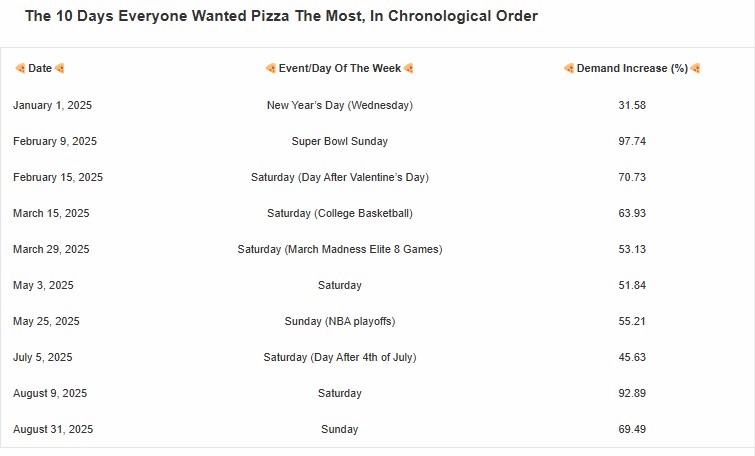
Task: Select the February 15, 2025 date cell
Action: (58, 177)
